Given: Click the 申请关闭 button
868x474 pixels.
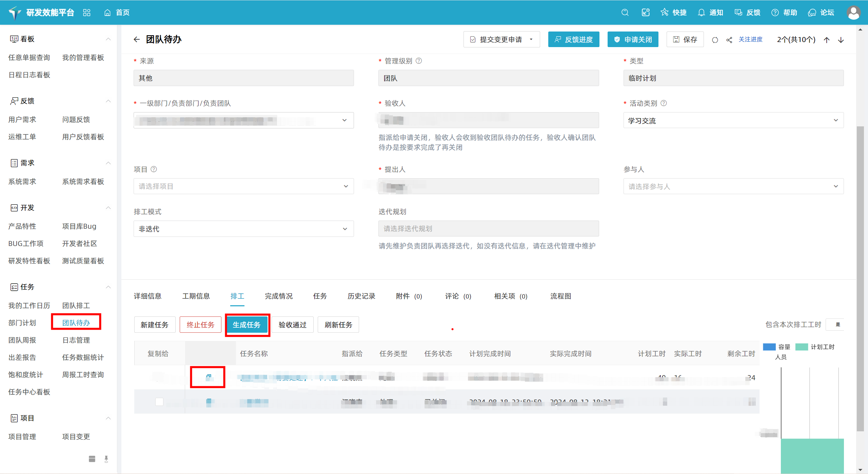Looking at the screenshot, I should coord(633,40).
